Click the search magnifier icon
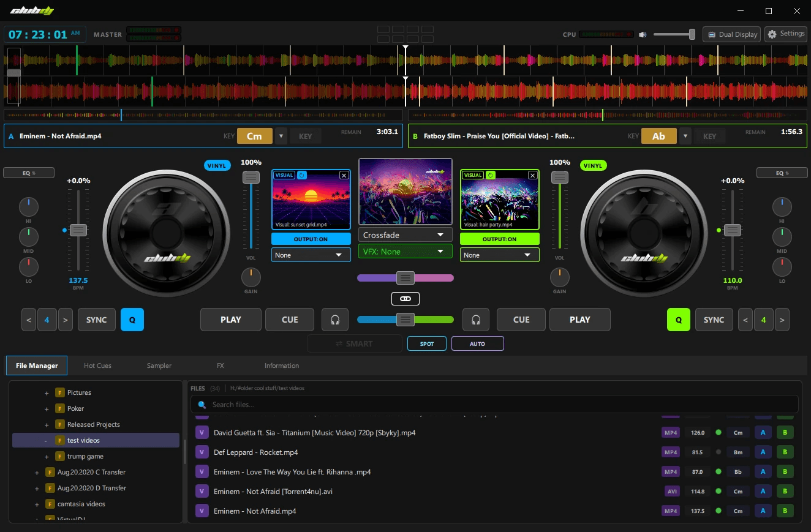The width and height of the screenshot is (811, 532). click(202, 405)
